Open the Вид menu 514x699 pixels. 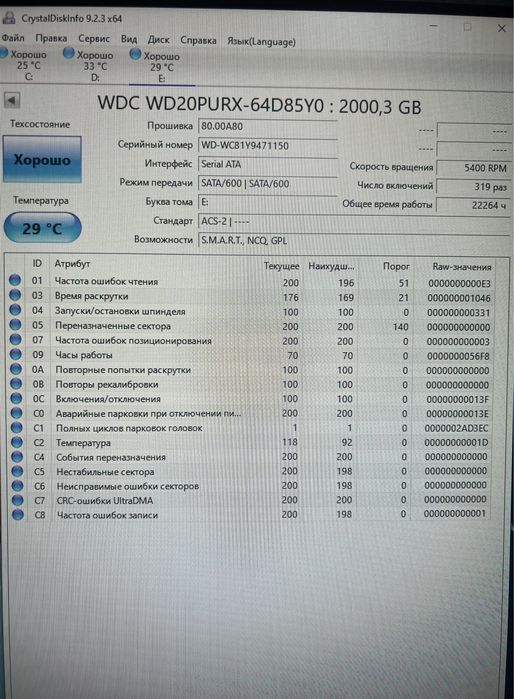pyautogui.click(x=129, y=39)
